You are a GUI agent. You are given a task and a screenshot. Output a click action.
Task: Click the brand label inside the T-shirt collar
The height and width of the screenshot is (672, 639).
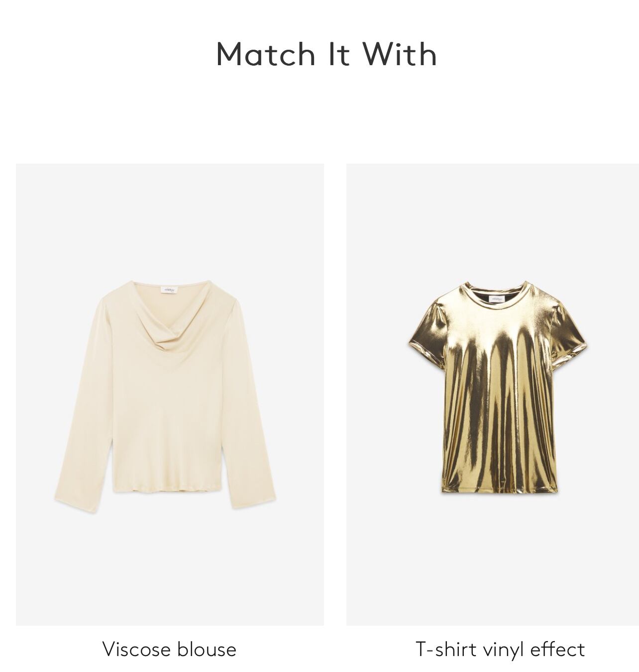(x=497, y=299)
